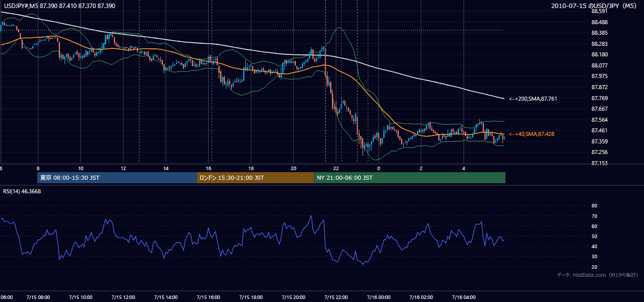Click the RSI(14) 46.3668 indicator label
Image resolution: width=644 pixels, height=302 pixels.
coord(22,191)
